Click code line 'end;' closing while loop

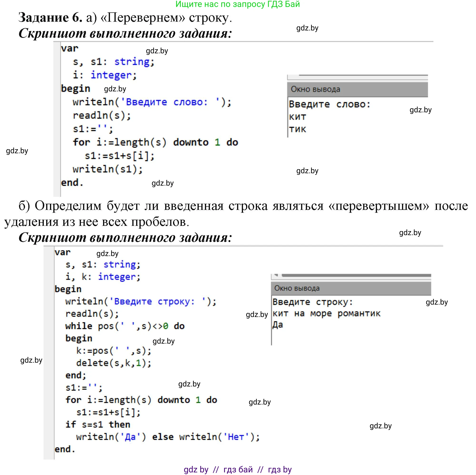[76, 375]
